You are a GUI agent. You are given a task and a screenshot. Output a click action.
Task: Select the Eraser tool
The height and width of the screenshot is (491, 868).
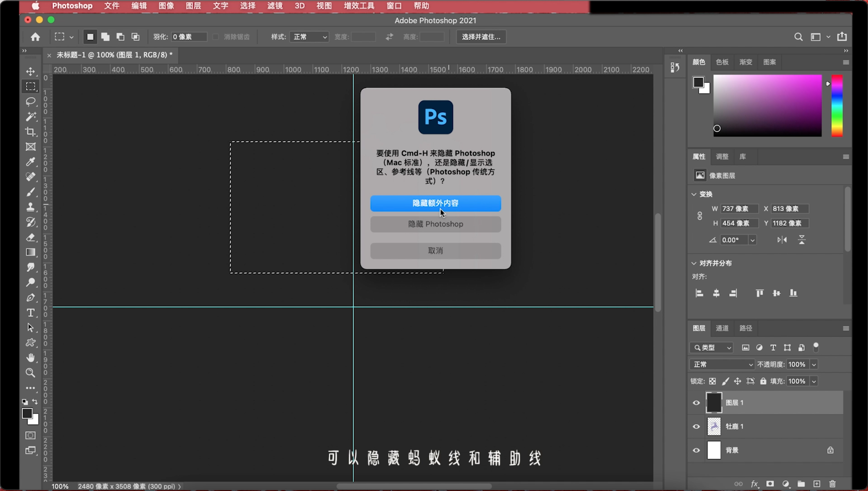pos(31,237)
